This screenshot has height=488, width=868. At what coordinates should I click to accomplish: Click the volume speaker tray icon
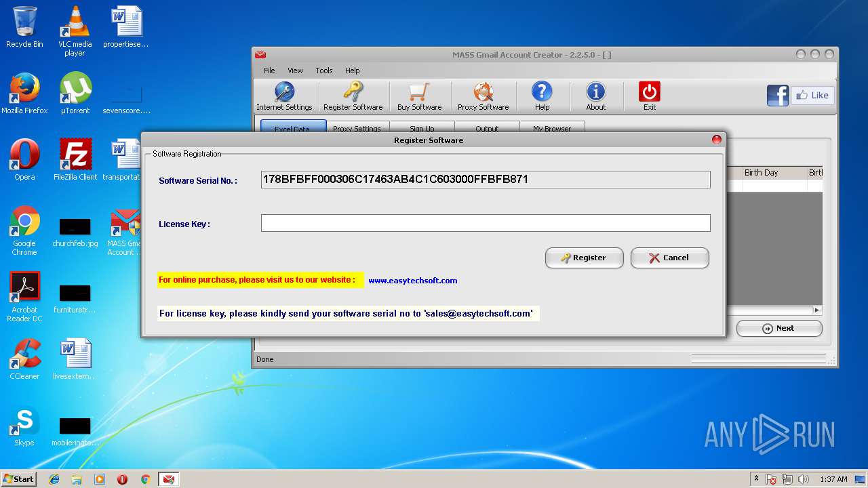coord(804,479)
